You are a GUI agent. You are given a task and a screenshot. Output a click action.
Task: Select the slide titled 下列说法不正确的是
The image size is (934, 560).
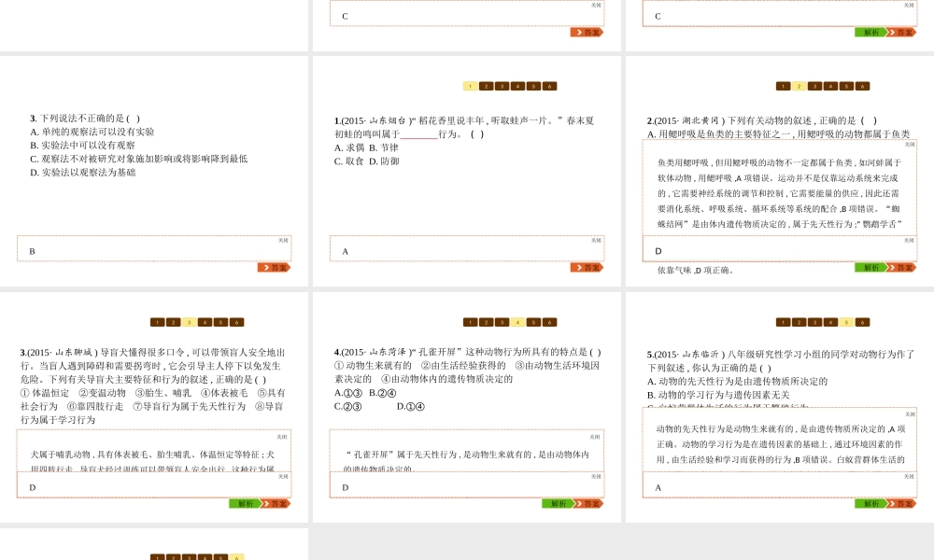click(x=154, y=171)
